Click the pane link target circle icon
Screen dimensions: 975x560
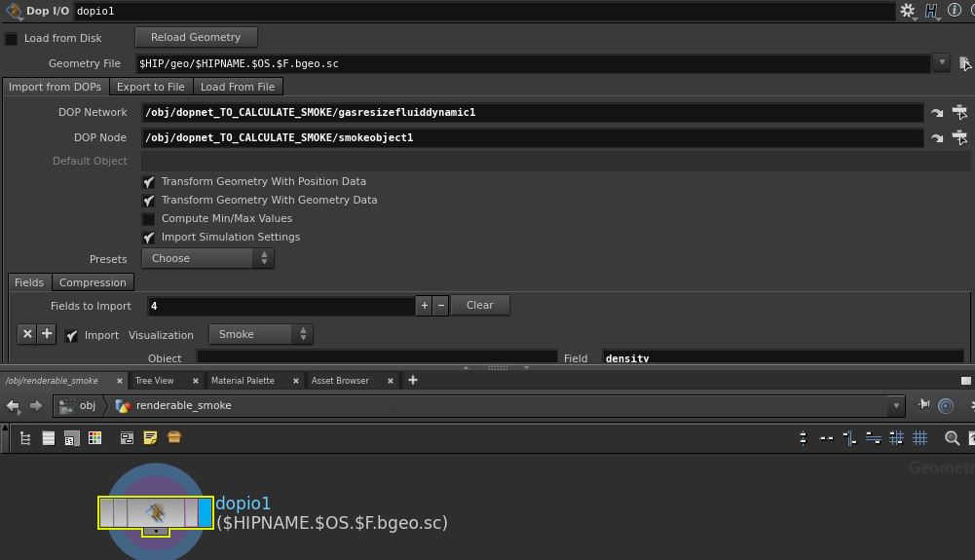[946, 406]
